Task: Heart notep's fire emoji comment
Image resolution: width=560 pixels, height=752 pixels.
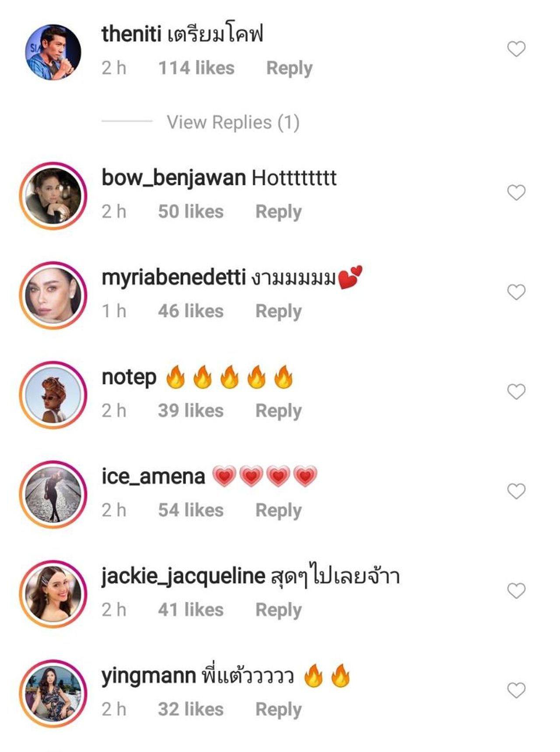Action: 516,392
